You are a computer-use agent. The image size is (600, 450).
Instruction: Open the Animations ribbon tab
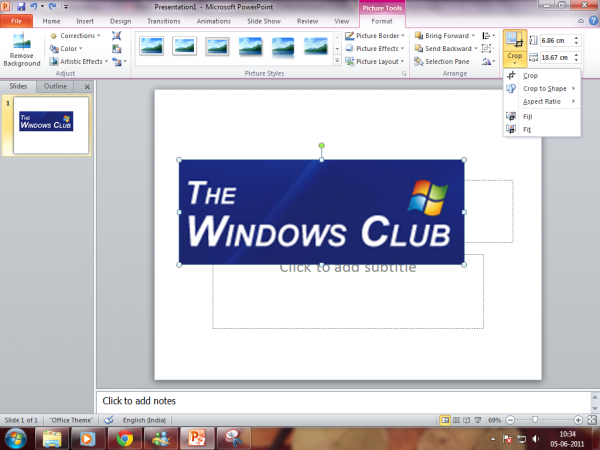214,21
